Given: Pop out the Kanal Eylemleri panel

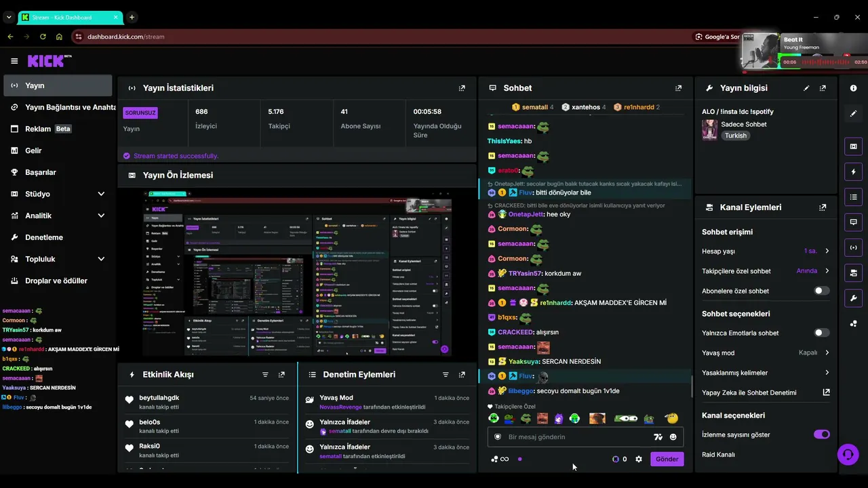Looking at the screenshot, I should 823,207.
